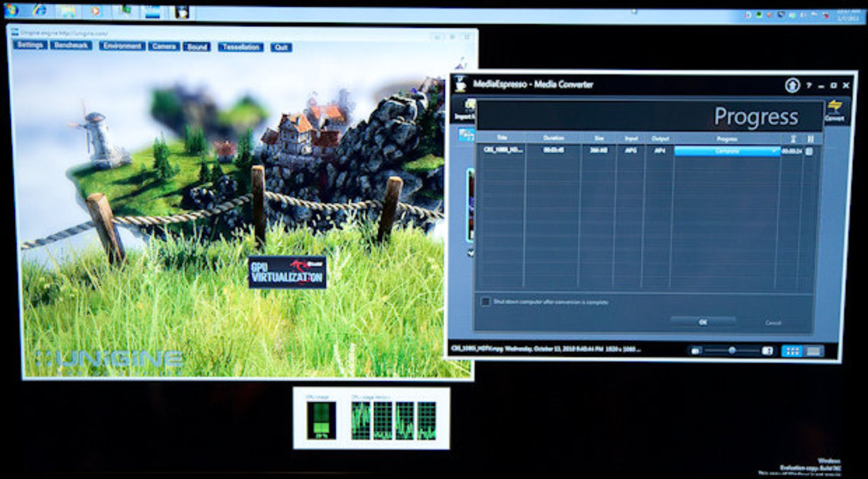
Task: Click the MediaEspresso upgrade arrow icon
Action: point(792,85)
